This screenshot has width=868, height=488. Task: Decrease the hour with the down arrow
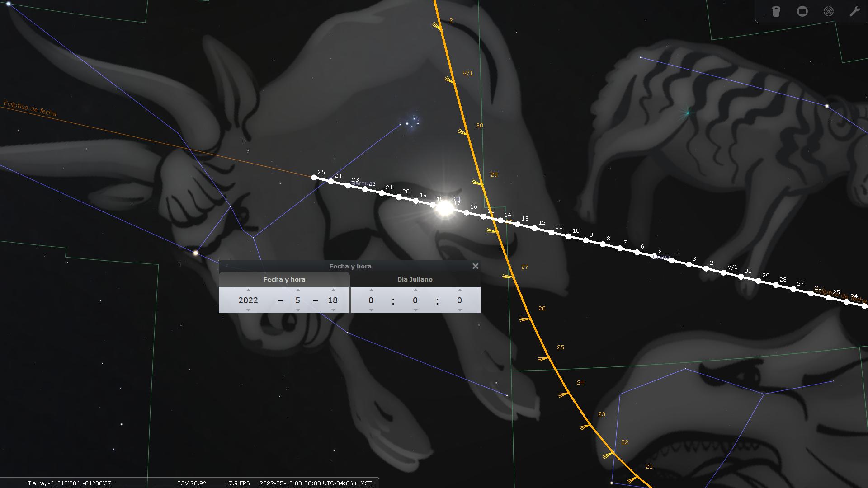tap(371, 310)
